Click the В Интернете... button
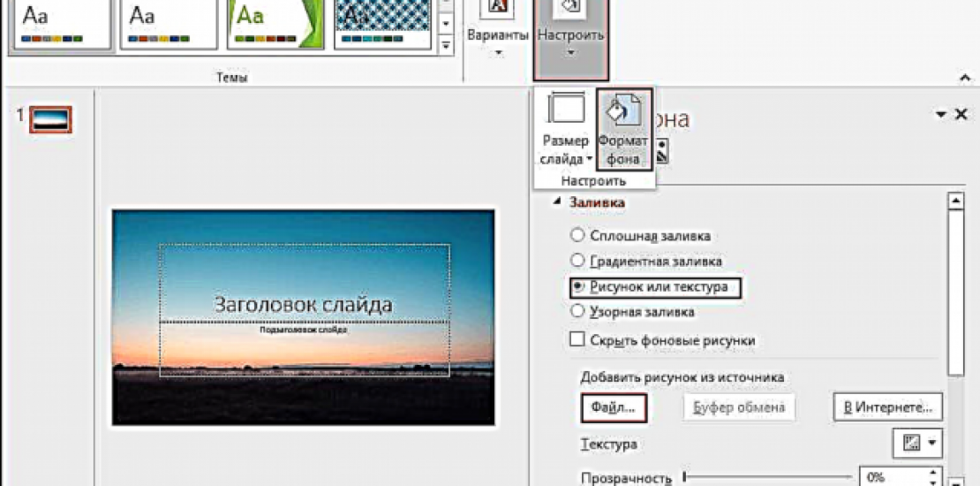Viewport: 980px width, 486px height. [x=887, y=407]
